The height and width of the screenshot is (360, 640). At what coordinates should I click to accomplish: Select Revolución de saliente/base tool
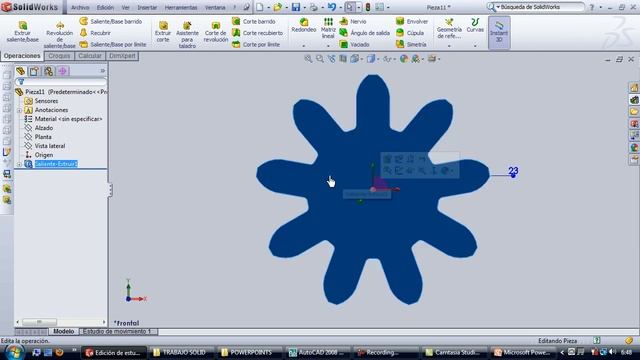60,36
